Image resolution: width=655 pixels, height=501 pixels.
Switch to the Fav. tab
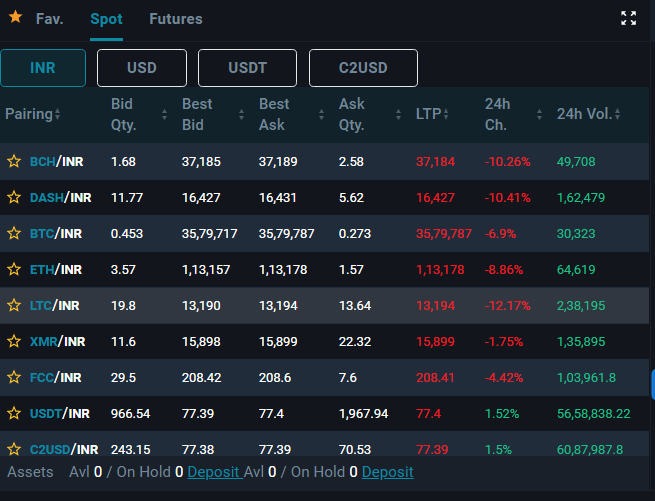point(49,19)
